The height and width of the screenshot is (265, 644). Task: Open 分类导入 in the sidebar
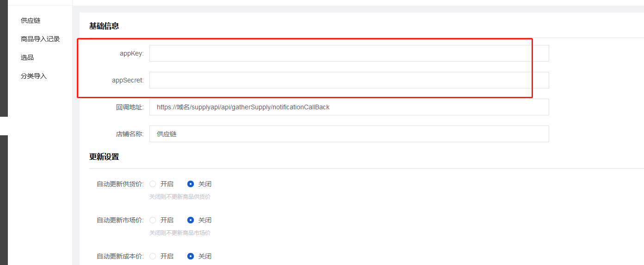(x=34, y=76)
